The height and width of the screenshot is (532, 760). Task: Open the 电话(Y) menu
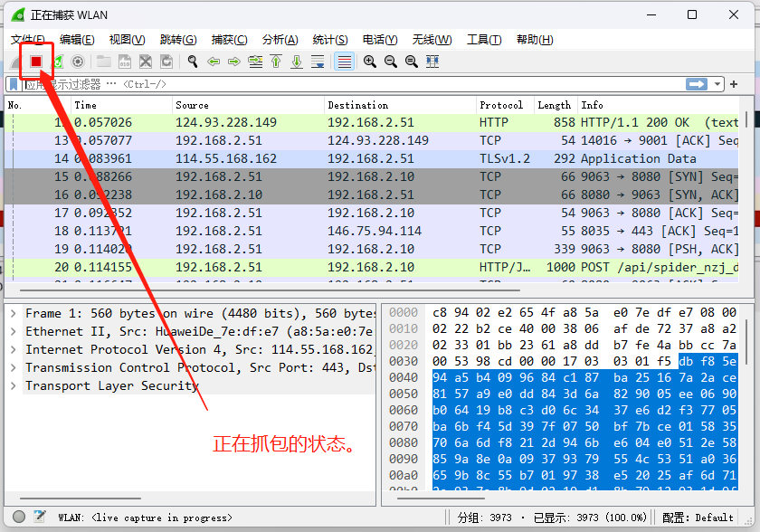pyautogui.click(x=380, y=40)
